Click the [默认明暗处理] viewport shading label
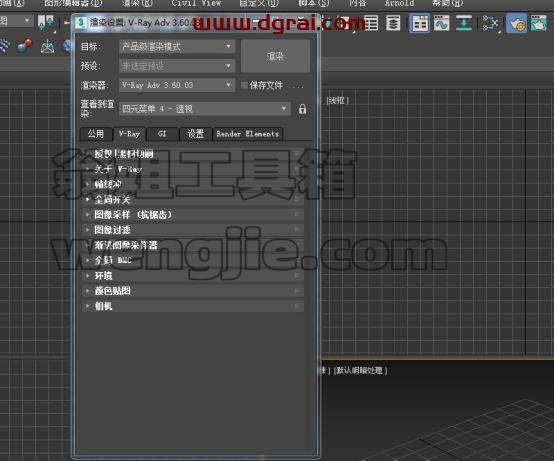This screenshot has height=461, width=554. click(360, 370)
